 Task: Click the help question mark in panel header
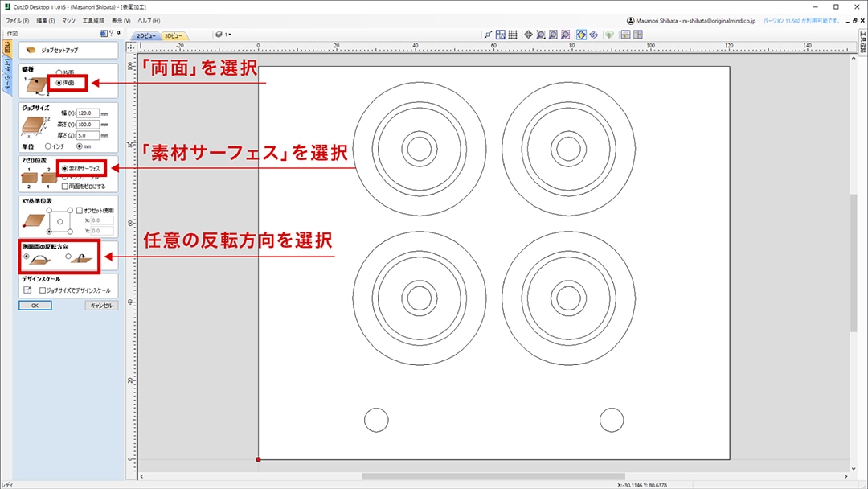[x=112, y=33]
